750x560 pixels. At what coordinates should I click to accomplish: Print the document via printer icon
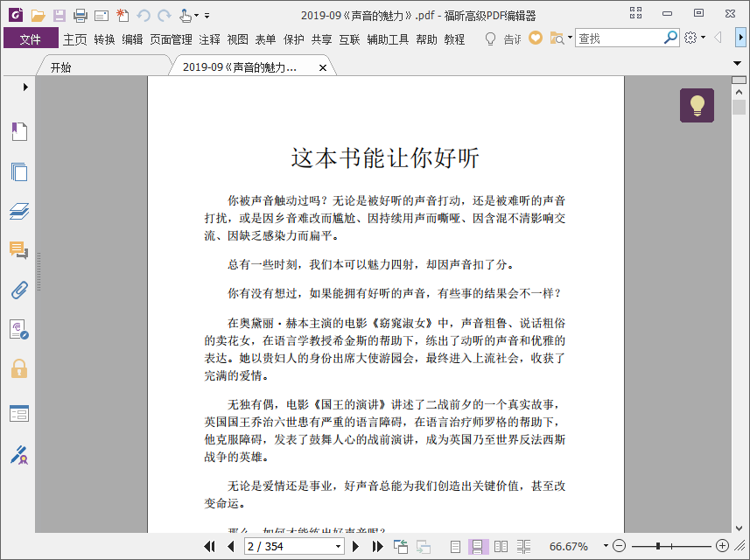(x=81, y=16)
